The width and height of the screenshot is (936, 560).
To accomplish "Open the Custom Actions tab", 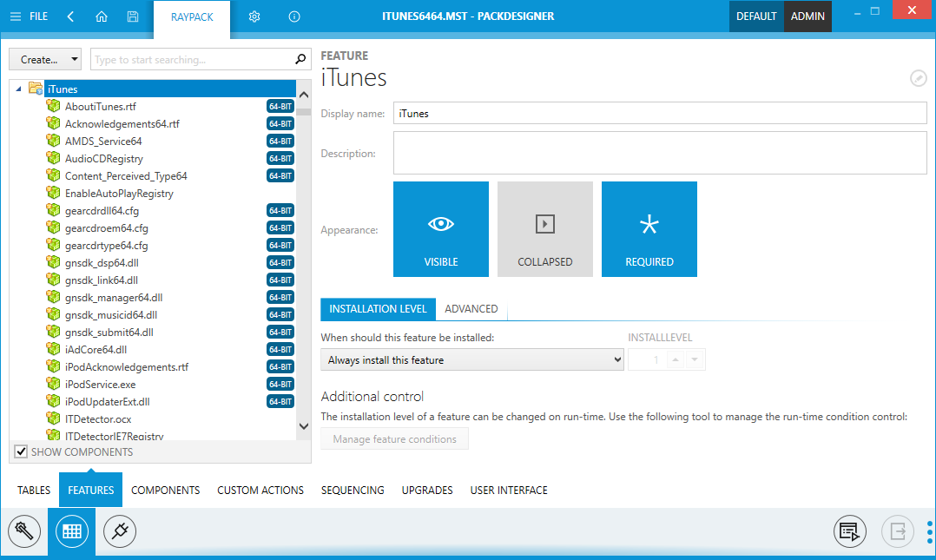I will tap(260, 491).
